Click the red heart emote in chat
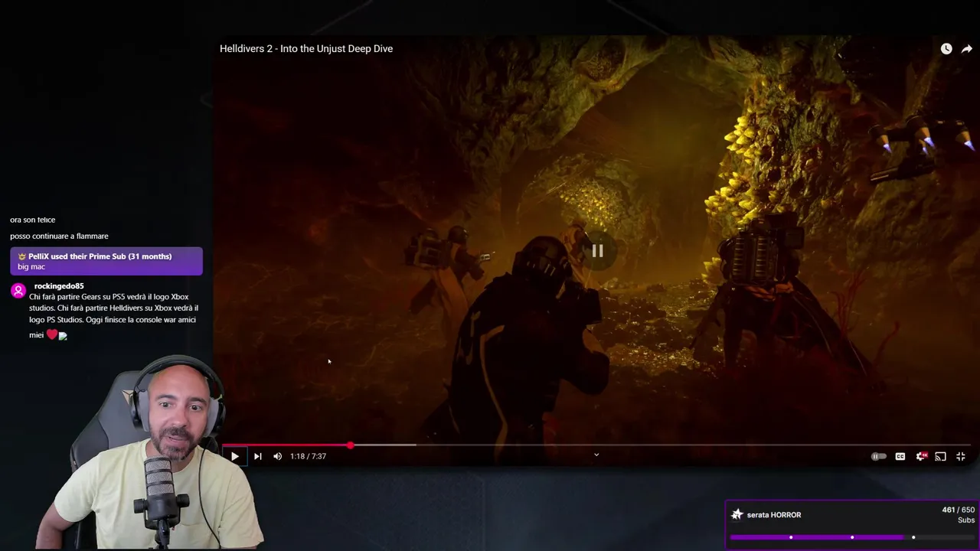The height and width of the screenshot is (551, 980). coord(52,334)
